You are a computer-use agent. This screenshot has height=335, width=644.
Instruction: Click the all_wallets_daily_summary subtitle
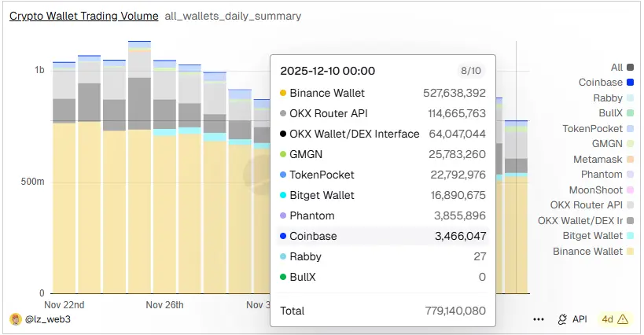(x=233, y=16)
